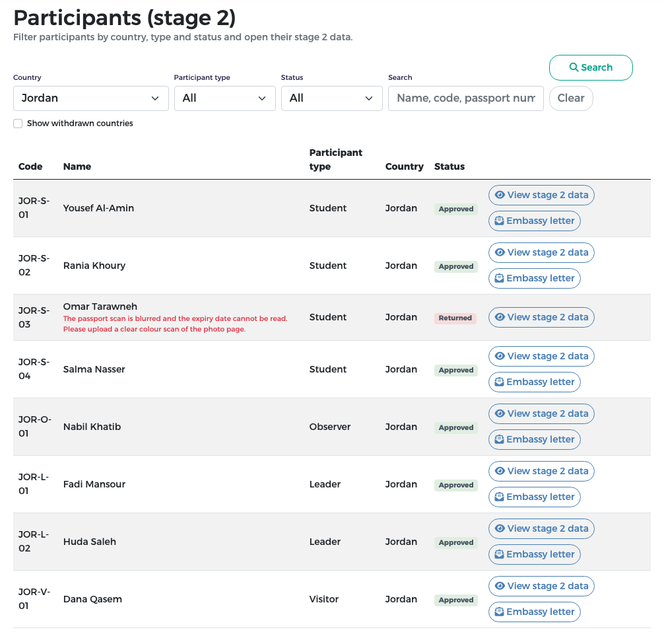Click the magnifying glass icon on Search button
Screen dimensions: 664x644
click(574, 67)
